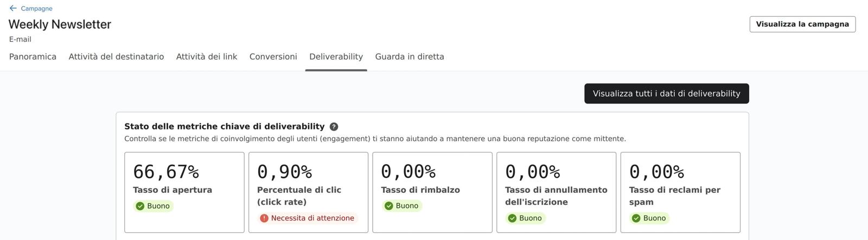This screenshot has width=868, height=240.
Task: Open the Attività del destinatario tab
Action: 116,56
